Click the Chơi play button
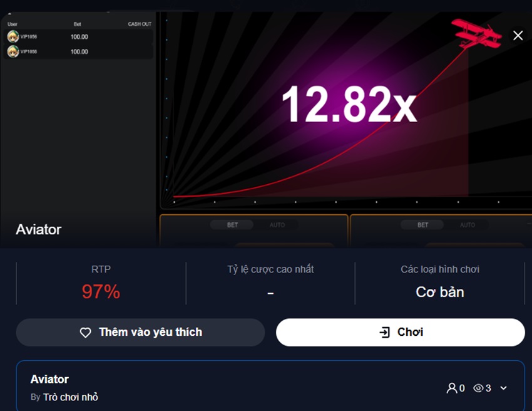This screenshot has height=411, width=532. [x=401, y=332]
